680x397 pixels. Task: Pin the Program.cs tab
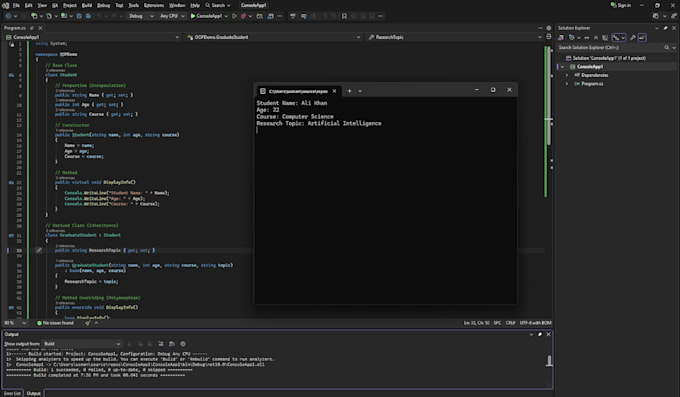coord(32,28)
